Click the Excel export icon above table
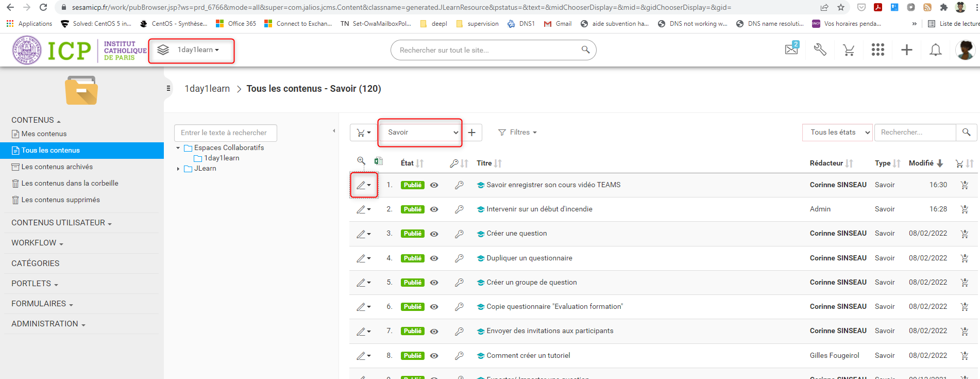 pyautogui.click(x=378, y=161)
